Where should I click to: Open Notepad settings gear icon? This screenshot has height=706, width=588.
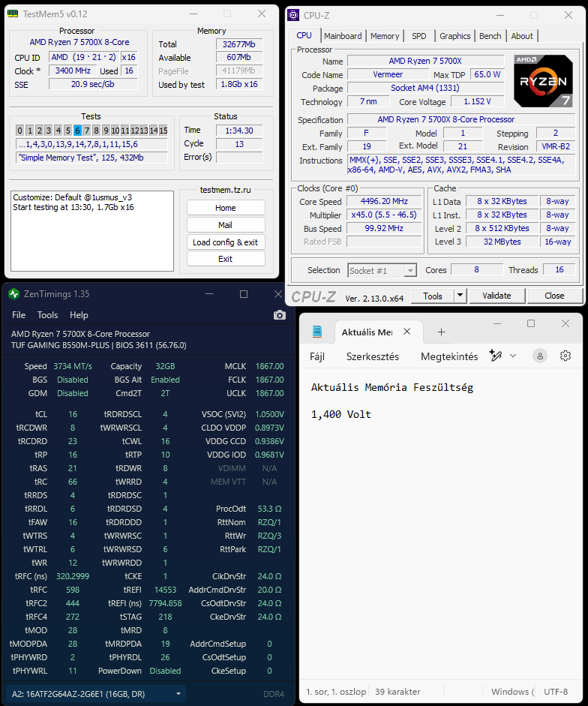tap(565, 356)
